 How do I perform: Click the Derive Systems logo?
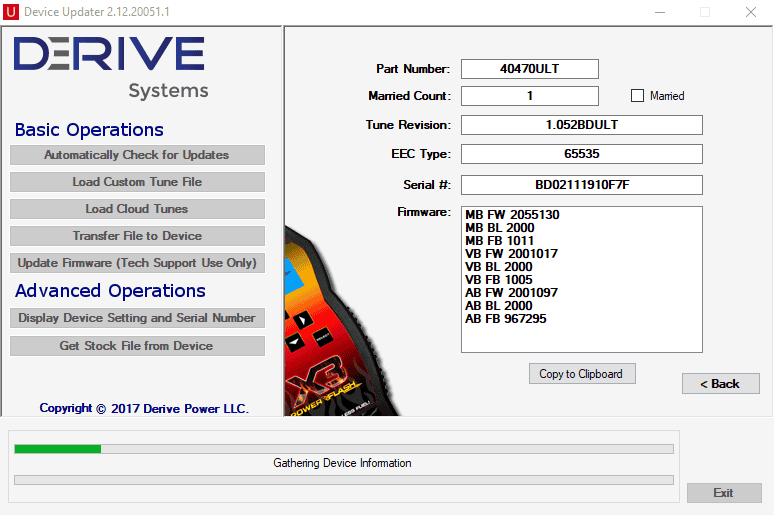pyautogui.click(x=111, y=68)
